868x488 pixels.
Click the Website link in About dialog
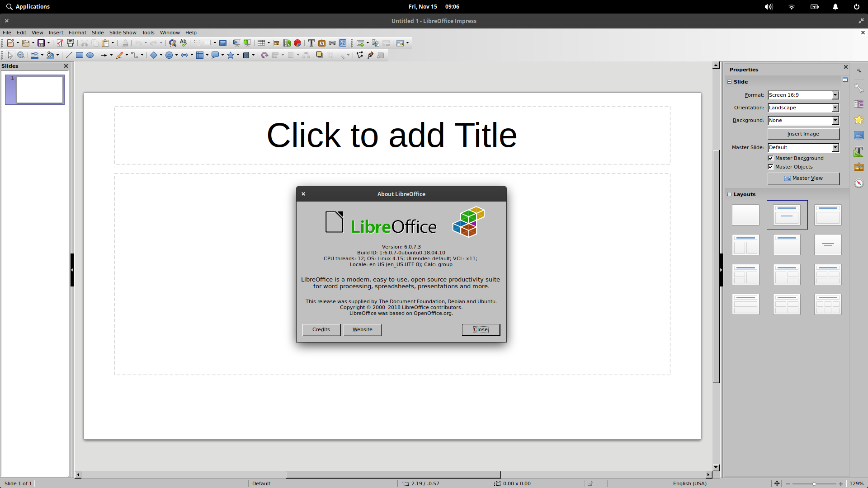(x=362, y=329)
